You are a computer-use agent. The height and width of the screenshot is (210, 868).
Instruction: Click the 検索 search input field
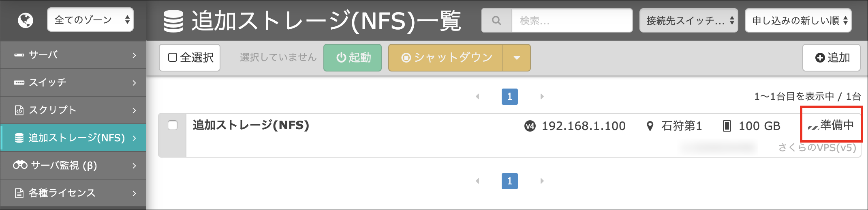[572, 20]
